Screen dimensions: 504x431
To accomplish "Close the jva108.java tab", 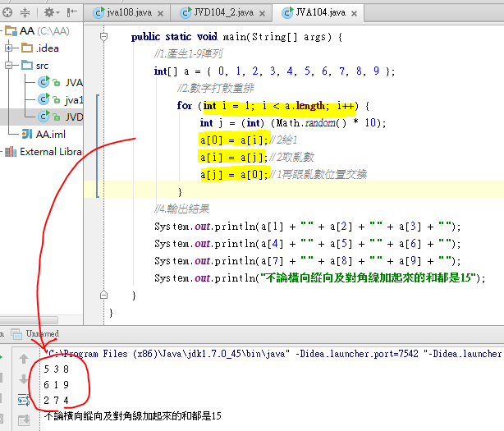I will pyautogui.click(x=160, y=13).
